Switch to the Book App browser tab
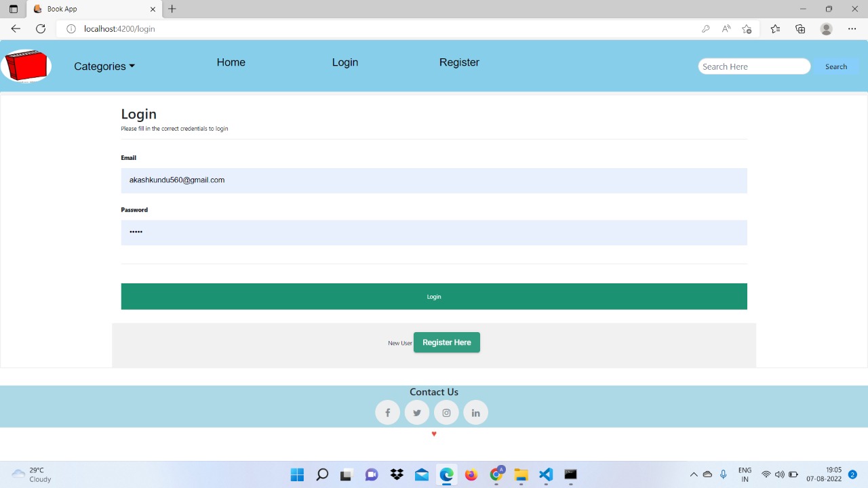Screen dimensions: 868x488 coord(88,9)
